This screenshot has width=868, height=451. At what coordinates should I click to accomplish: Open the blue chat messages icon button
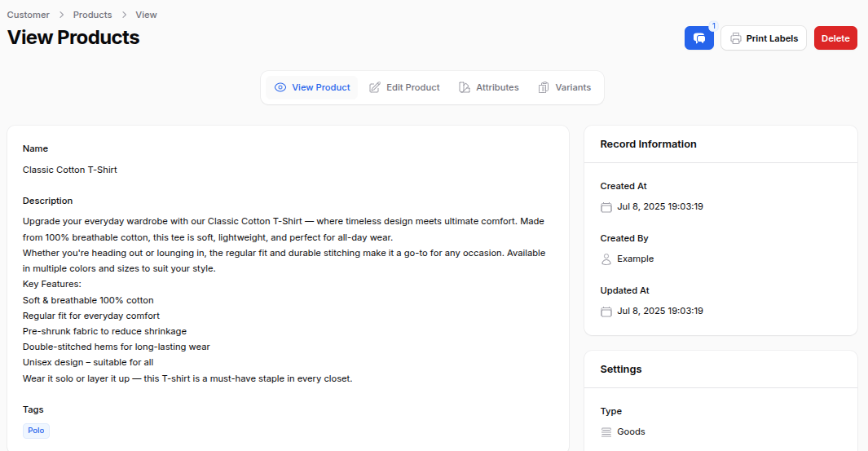coord(698,38)
